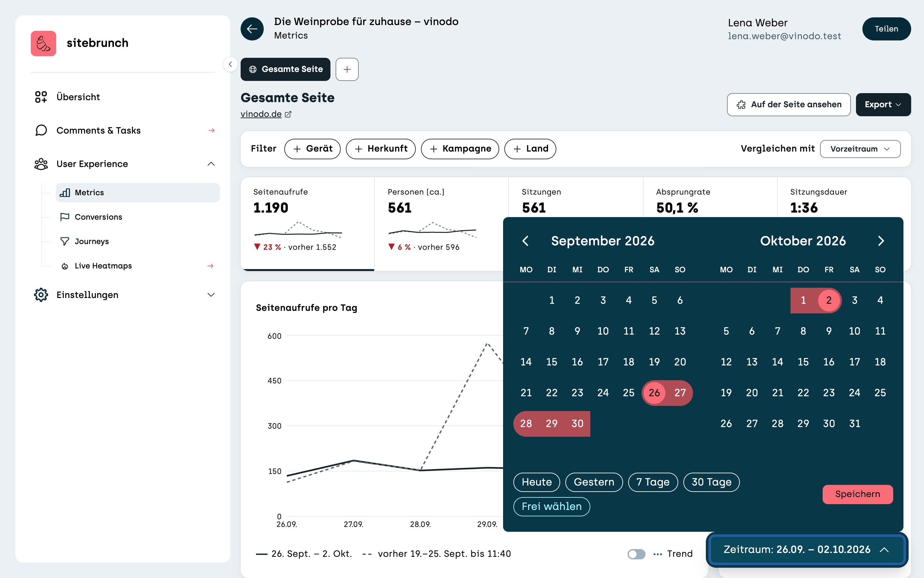Open the Vorzeitraum comparison dropdown
The width and height of the screenshot is (924, 578).
click(x=860, y=149)
